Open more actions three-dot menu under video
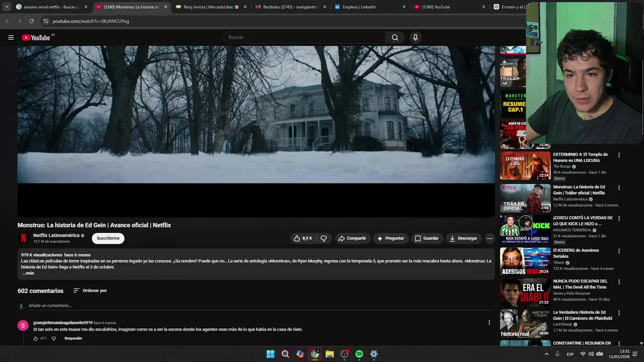Image resolution: width=644 pixels, height=362 pixels. click(x=489, y=238)
